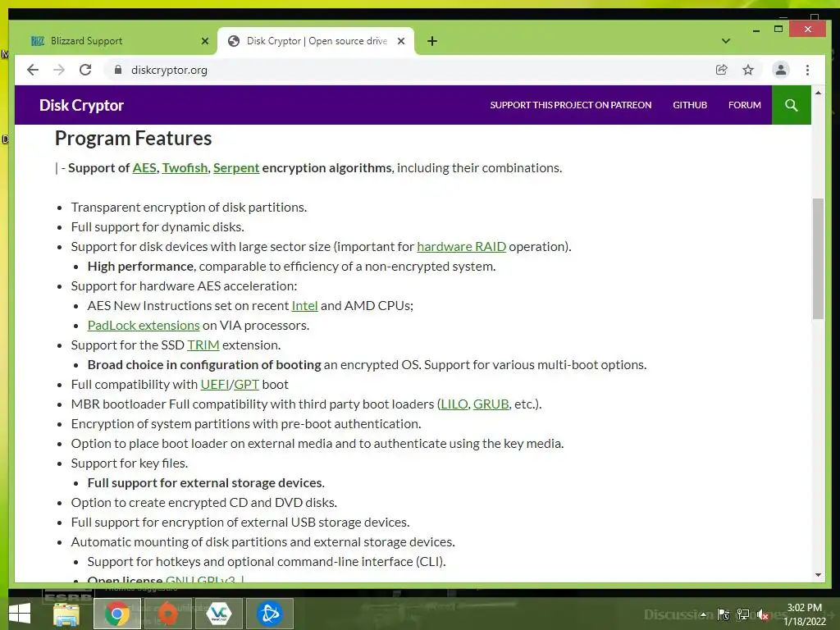The height and width of the screenshot is (630, 840).
Task: Open the Windows Start button
Action: pyautogui.click(x=20, y=614)
